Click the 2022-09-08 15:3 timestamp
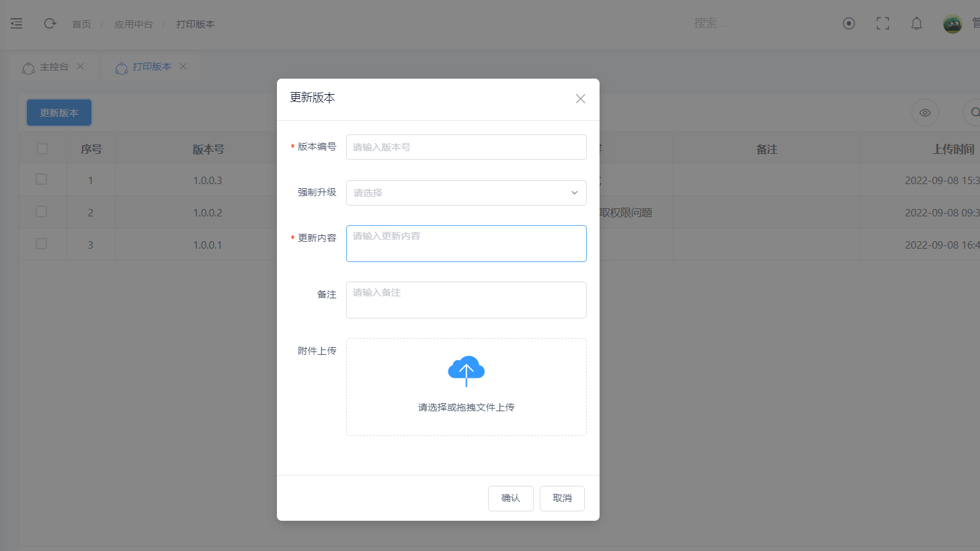The image size is (980, 551). tap(942, 180)
